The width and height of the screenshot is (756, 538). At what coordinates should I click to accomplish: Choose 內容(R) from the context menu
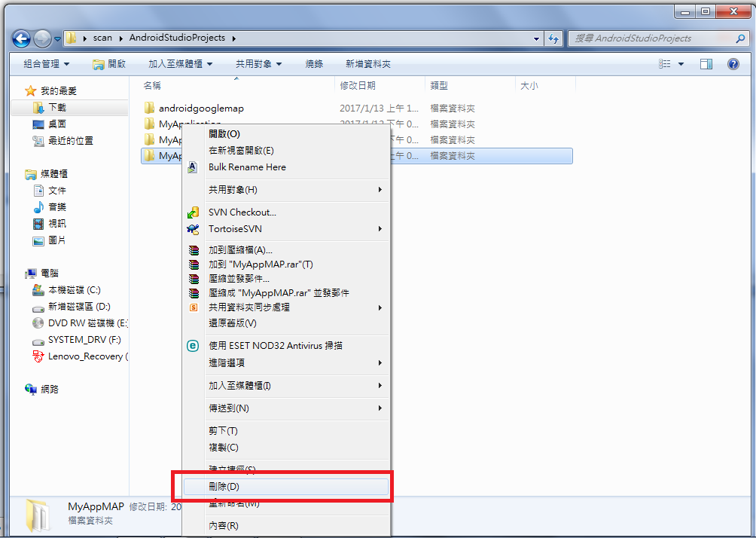pos(286,525)
